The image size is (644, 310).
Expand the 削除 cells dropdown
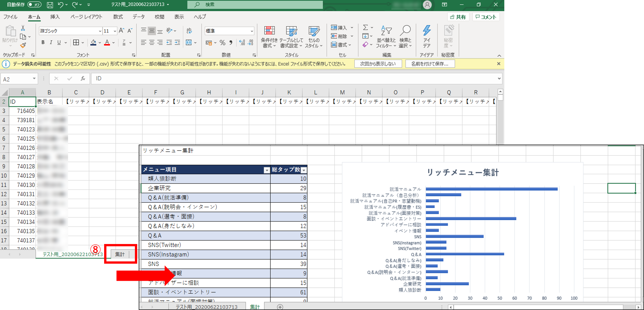tap(352, 36)
